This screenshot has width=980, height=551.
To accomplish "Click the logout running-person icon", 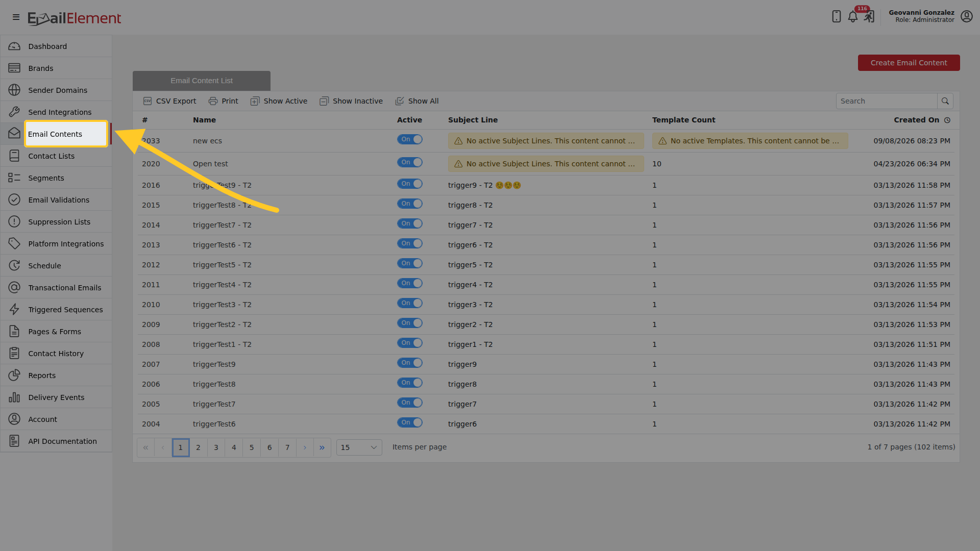I will tap(869, 17).
